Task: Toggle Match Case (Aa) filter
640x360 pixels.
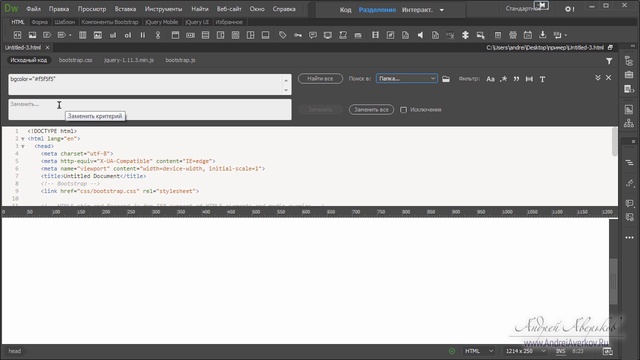Action: click(491, 79)
